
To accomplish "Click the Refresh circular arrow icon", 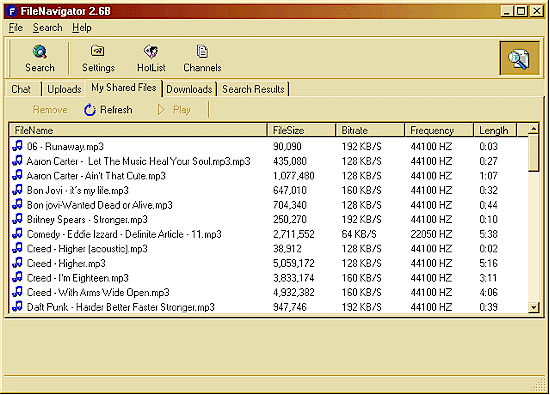I will 90,110.
